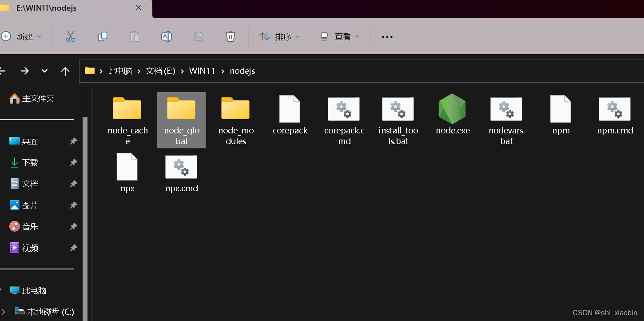Select the install_tools.bat file
This screenshot has height=321, width=644.
pyautogui.click(x=398, y=120)
